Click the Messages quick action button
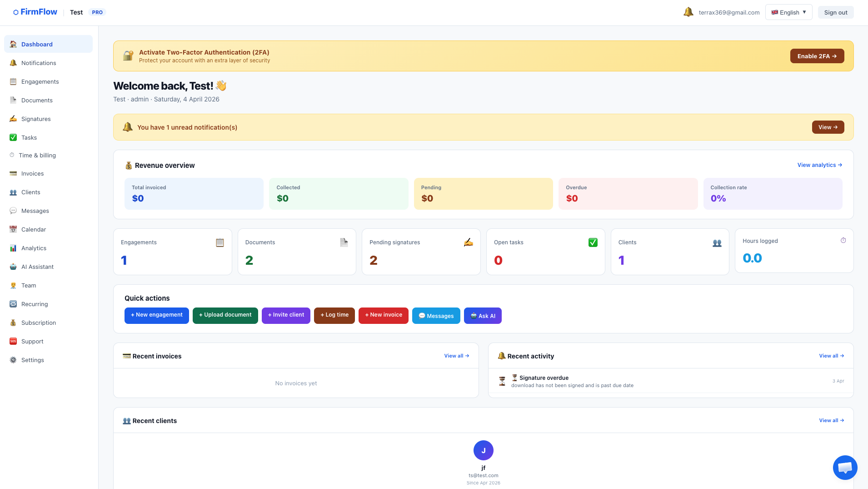This screenshot has height=489, width=868. 436,316
